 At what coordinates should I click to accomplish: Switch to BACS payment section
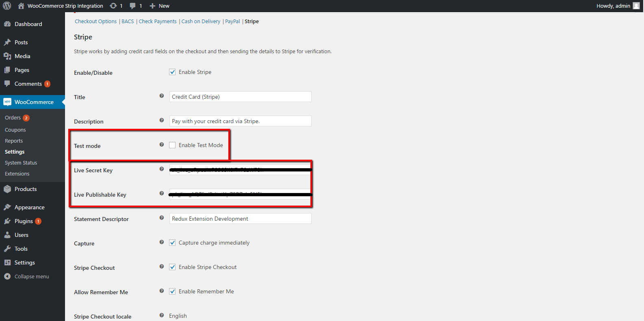click(128, 22)
